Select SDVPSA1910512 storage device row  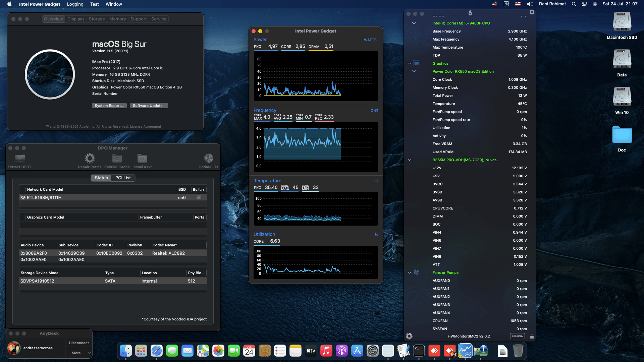point(113,281)
